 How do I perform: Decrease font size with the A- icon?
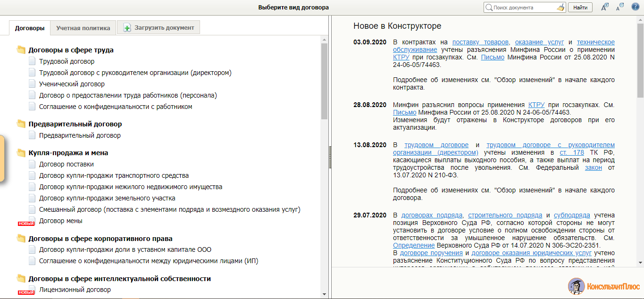(619, 7)
